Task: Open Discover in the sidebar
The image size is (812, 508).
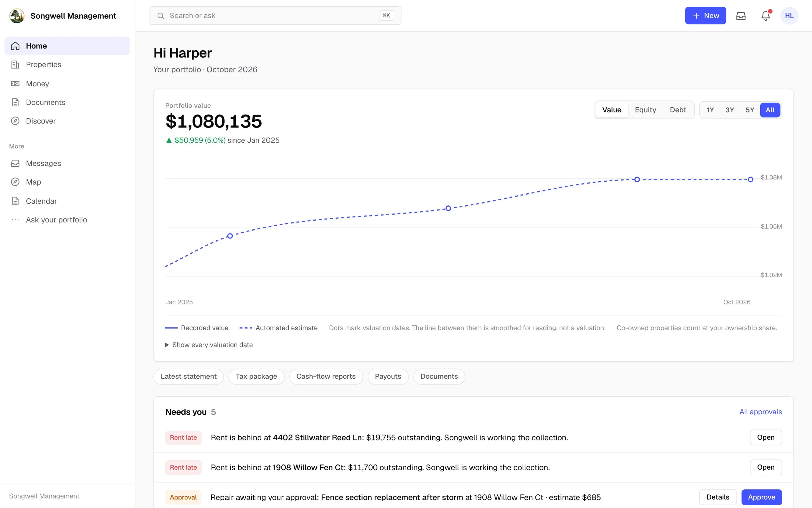Action: 67,121
